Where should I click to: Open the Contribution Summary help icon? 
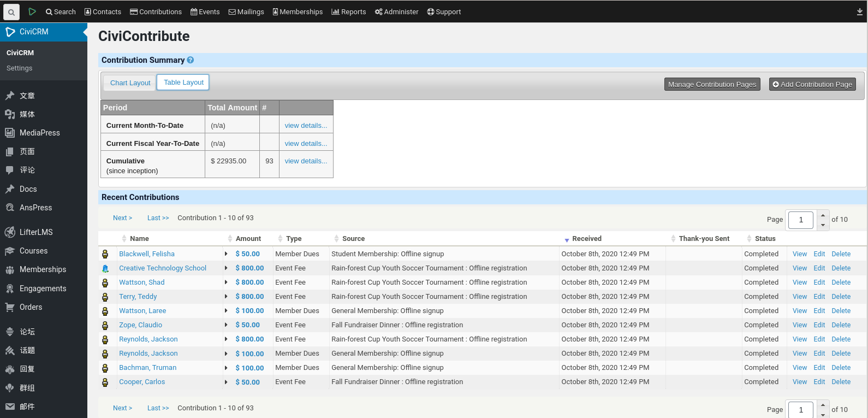pyautogui.click(x=190, y=60)
